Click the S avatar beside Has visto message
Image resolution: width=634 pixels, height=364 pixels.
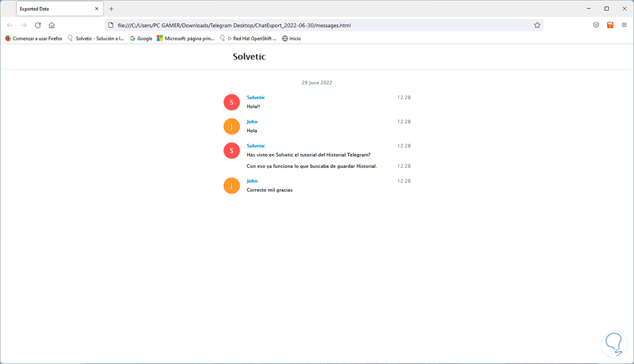coord(231,151)
